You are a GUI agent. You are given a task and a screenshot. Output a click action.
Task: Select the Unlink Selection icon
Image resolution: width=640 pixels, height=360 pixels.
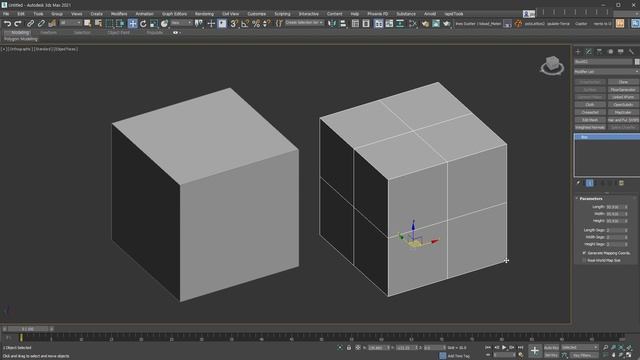[41, 24]
